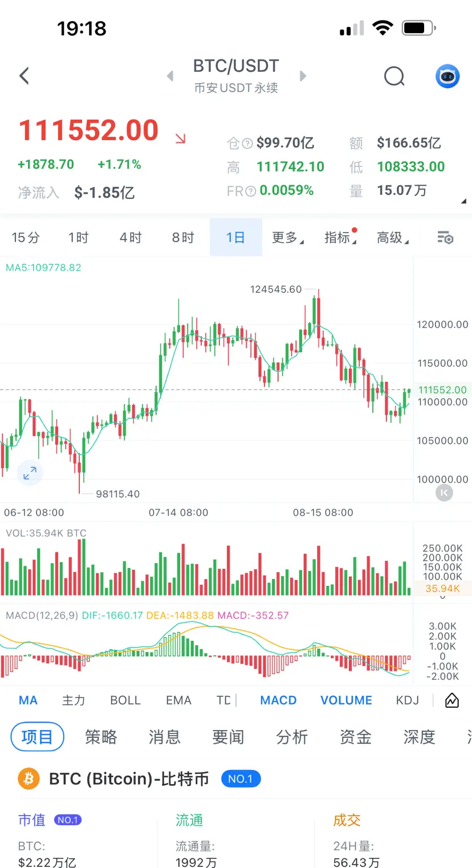This screenshot has width=472, height=868.
Task: Tap the funding rate 0.0059%
Action: (x=287, y=191)
